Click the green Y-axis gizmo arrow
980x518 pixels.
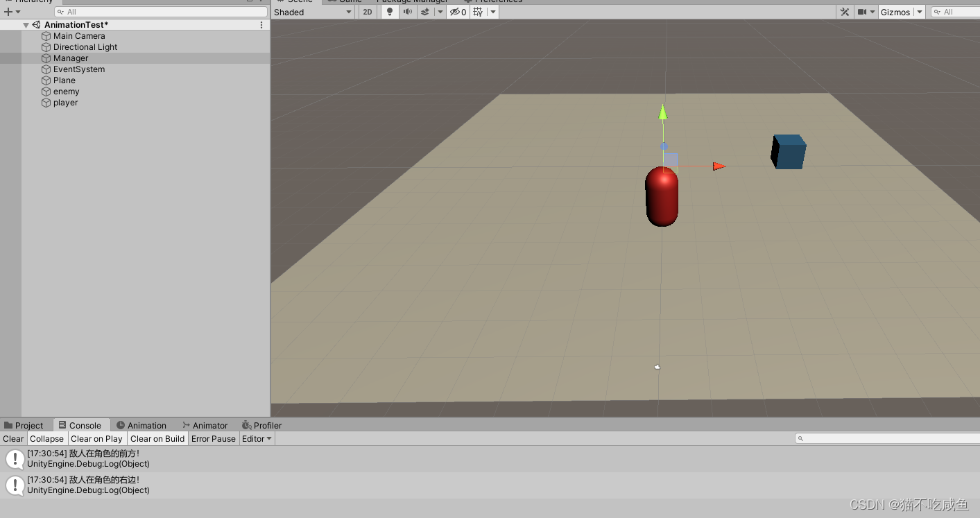[x=662, y=112]
